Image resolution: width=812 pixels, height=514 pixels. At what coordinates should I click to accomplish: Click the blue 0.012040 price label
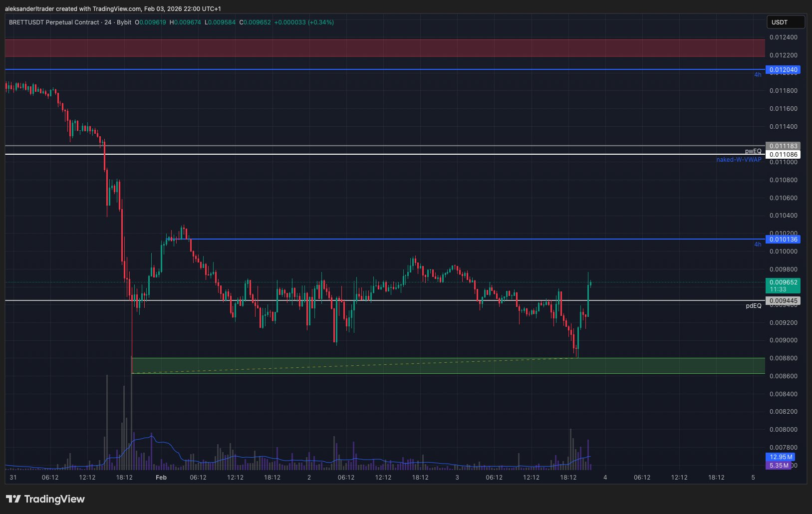click(783, 70)
